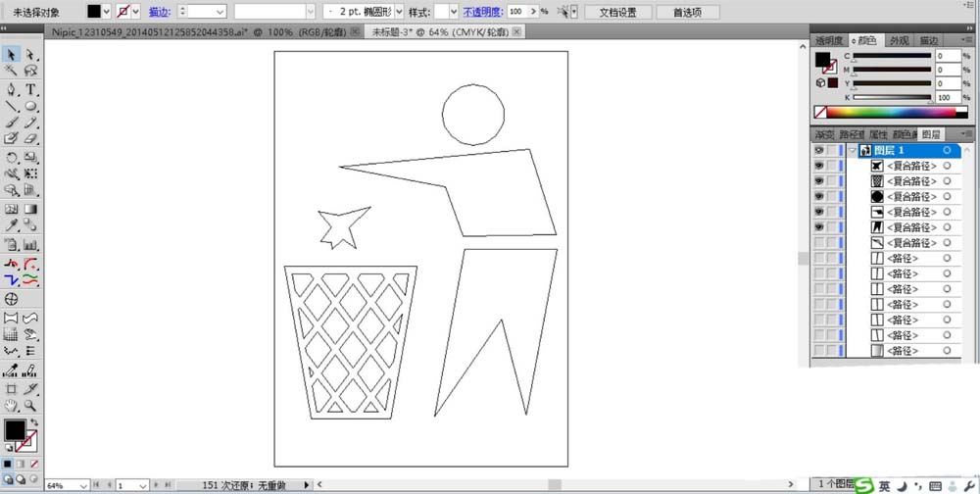Select the Magic Wand tool
The height and width of the screenshot is (494, 980).
11,70
